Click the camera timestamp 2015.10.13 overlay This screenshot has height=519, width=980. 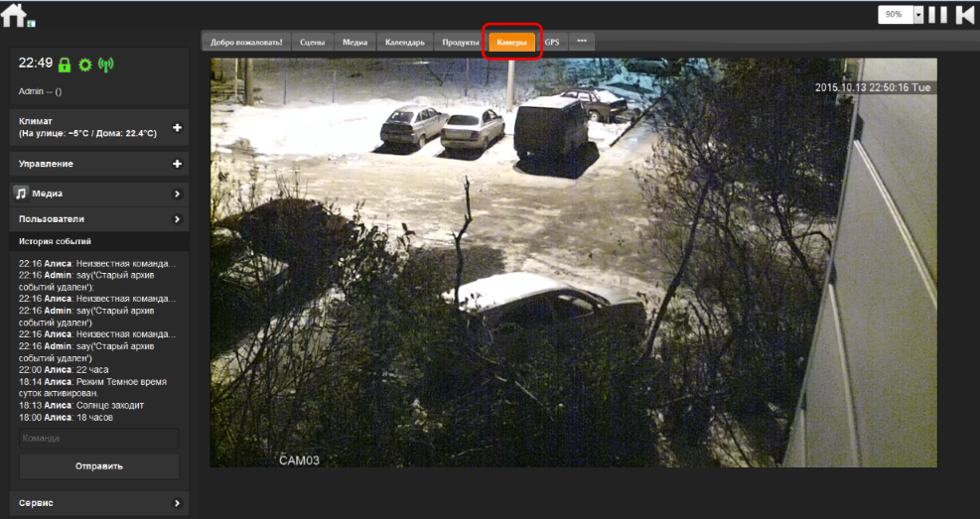[873, 88]
